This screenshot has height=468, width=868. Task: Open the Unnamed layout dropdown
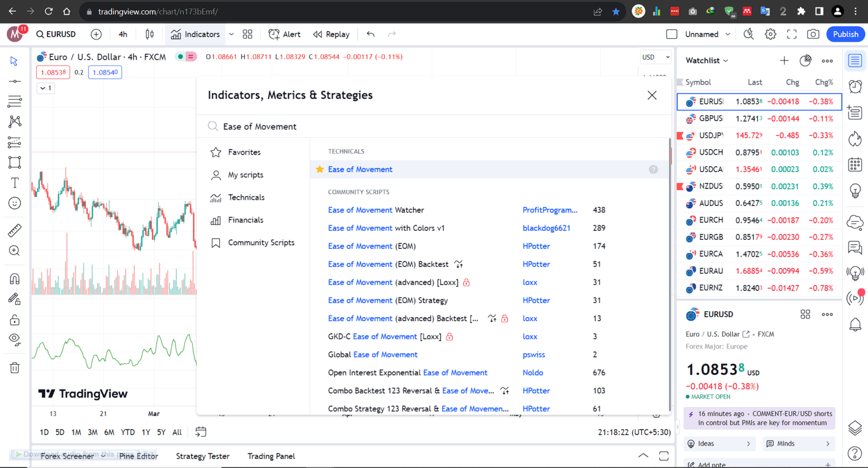point(728,34)
